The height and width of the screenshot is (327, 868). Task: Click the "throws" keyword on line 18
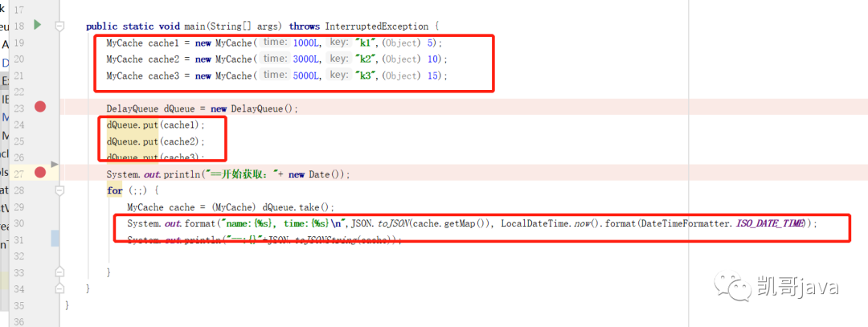coord(304,27)
